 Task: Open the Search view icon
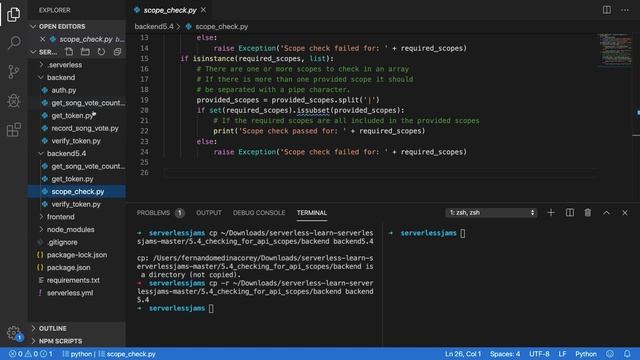point(13,42)
